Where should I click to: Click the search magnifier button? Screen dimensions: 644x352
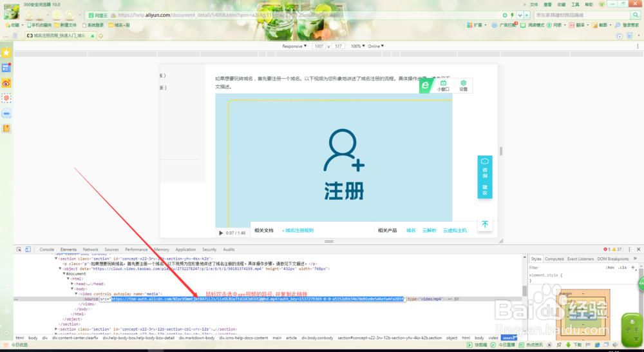(x=636, y=15)
